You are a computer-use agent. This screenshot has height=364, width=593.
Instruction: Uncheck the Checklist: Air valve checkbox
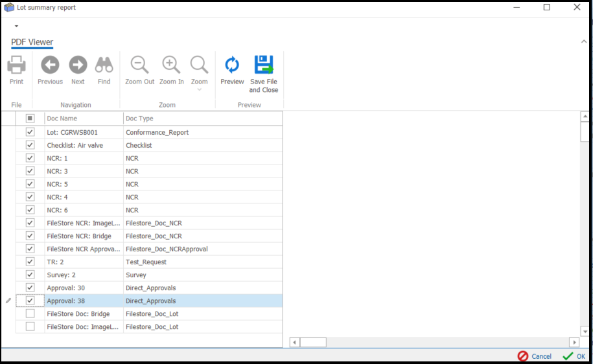(x=30, y=145)
